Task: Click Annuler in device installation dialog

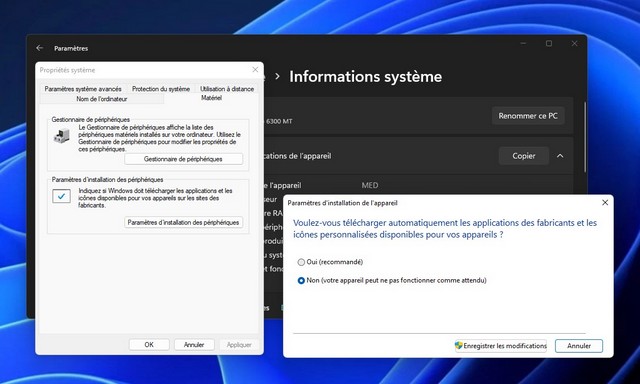Action: coord(579,346)
